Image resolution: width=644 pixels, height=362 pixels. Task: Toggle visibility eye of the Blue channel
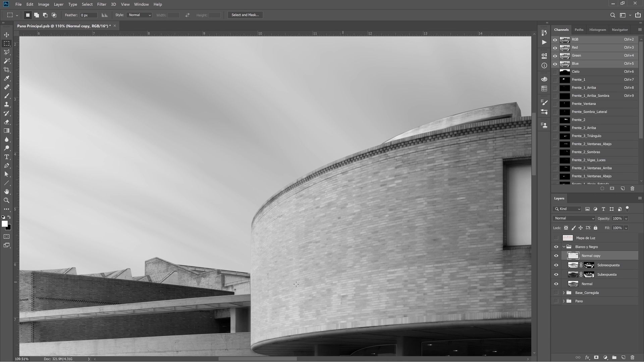[x=555, y=64]
